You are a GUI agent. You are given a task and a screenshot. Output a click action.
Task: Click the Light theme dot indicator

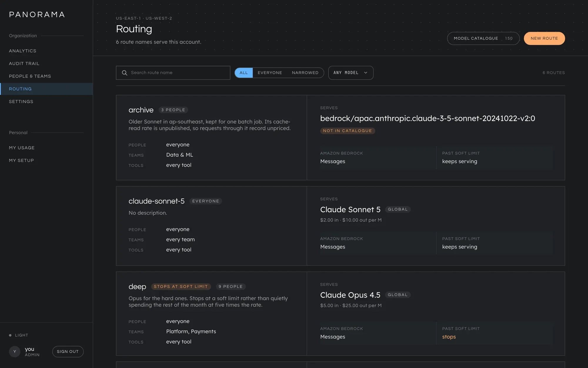coord(10,335)
